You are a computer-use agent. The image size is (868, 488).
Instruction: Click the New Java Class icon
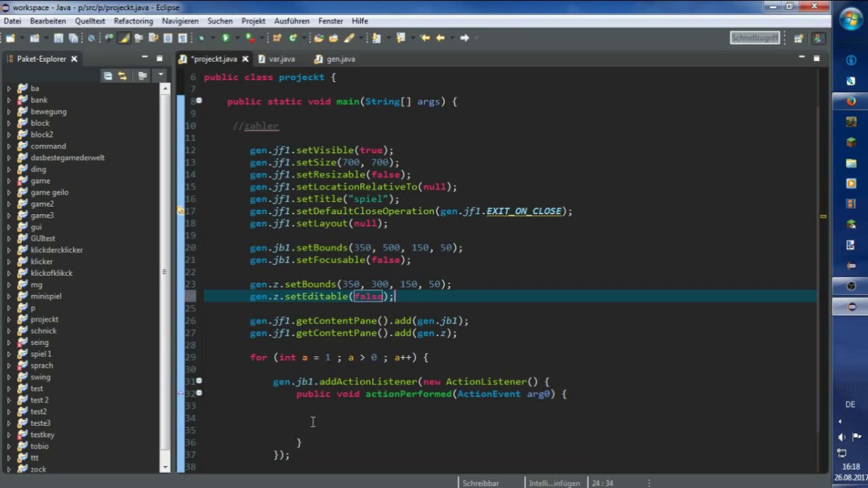(293, 38)
